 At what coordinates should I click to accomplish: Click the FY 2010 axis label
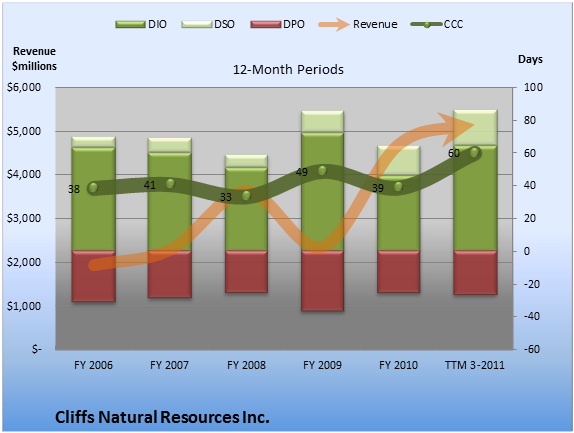click(x=398, y=365)
